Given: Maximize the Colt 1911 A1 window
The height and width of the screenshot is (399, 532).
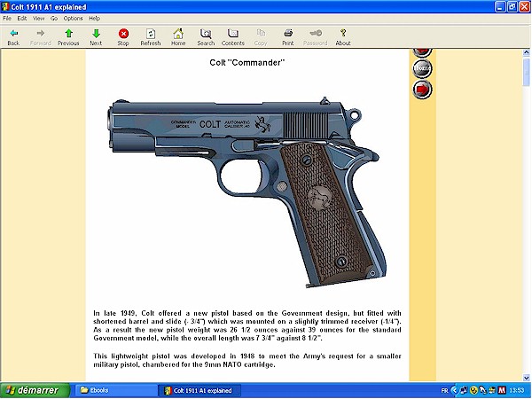Looking at the screenshot, I should 512,6.
